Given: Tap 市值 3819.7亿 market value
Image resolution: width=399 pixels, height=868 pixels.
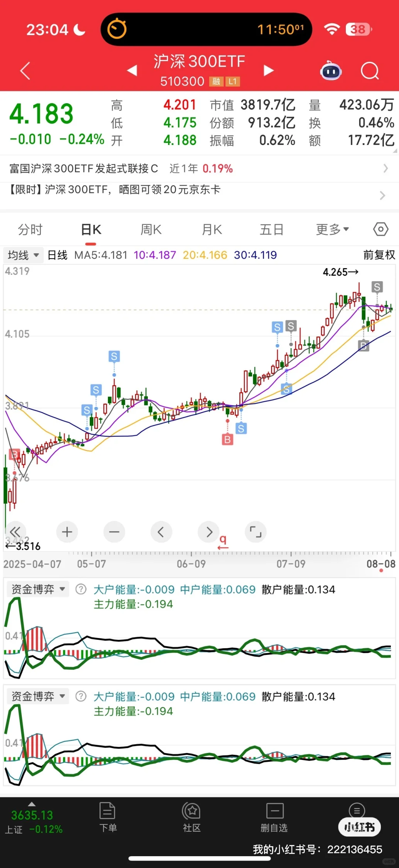Looking at the screenshot, I should click(x=253, y=105).
